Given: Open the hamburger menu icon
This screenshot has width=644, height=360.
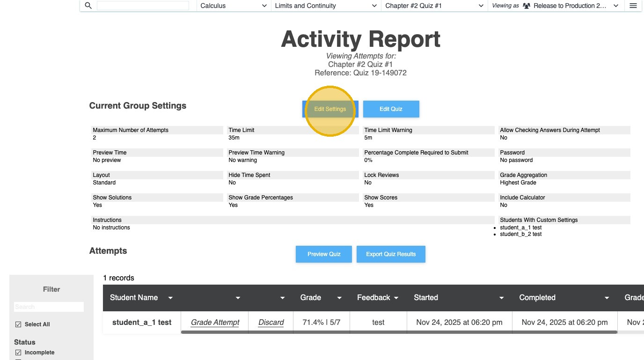Looking at the screenshot, I should coord(633,6).
